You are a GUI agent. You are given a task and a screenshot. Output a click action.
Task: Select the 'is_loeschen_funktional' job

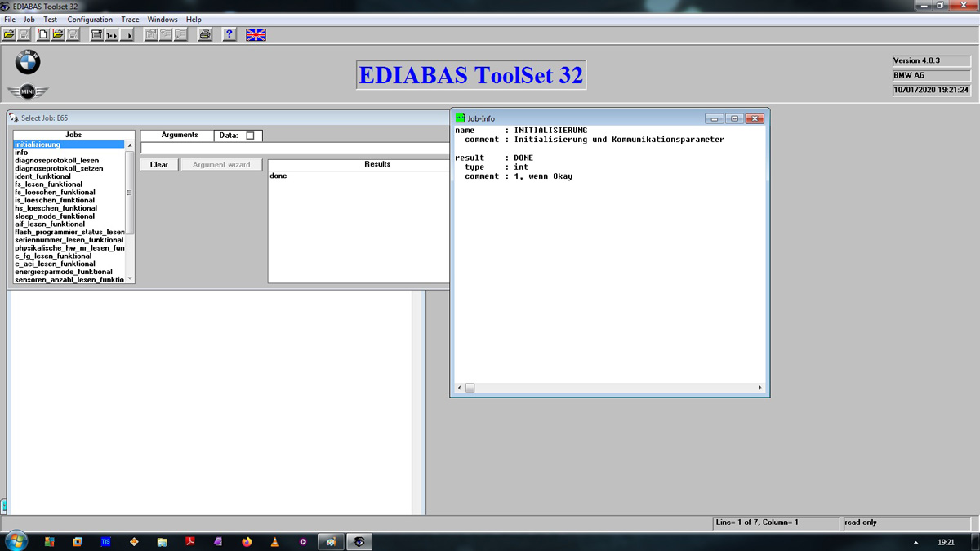[69, 200]
